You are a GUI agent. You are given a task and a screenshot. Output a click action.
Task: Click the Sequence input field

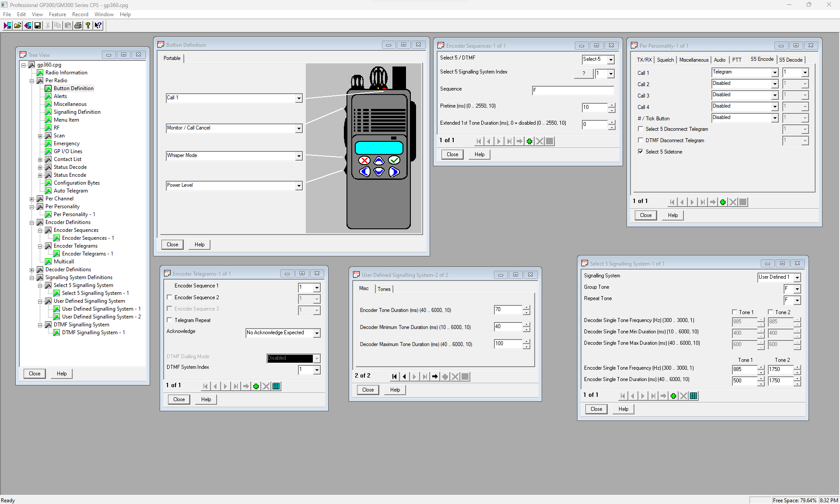573,91
